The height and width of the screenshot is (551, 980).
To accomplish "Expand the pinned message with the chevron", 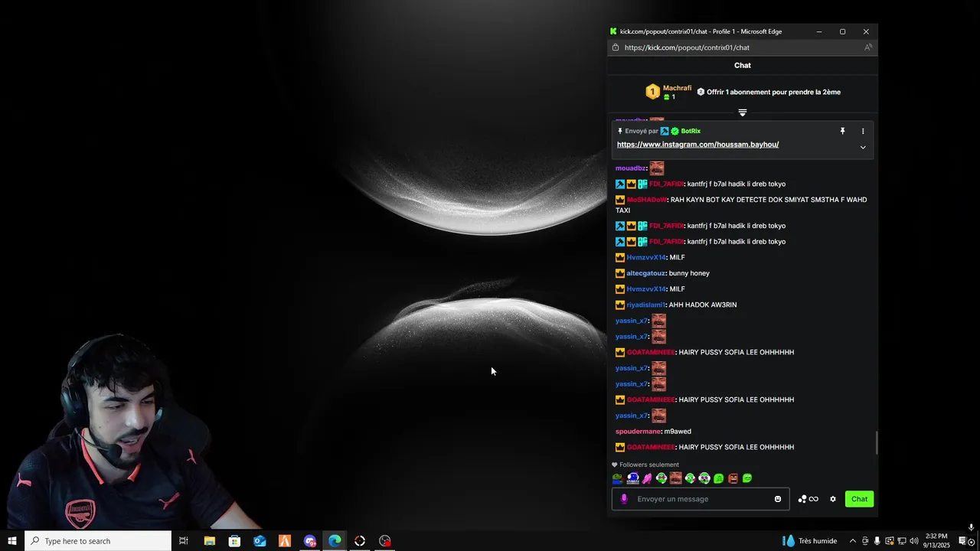I will [863, 147].
